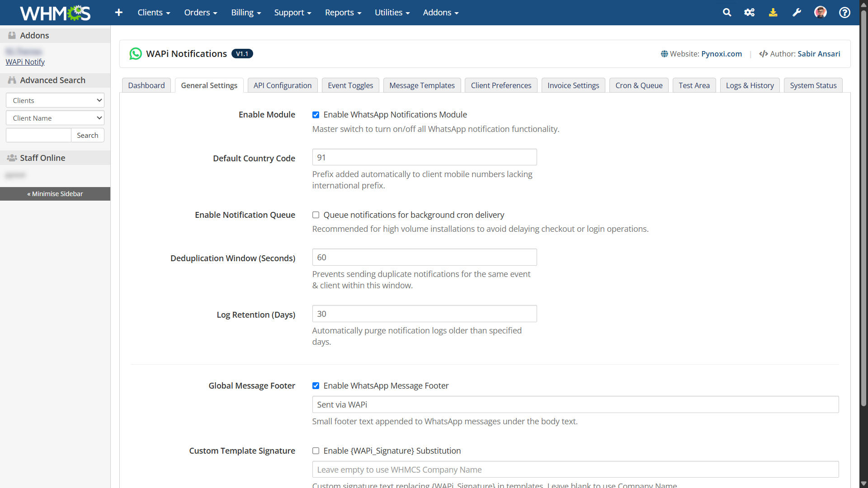Open the Logs & History tab
Viewport: 868px width, 488px height.
pyautogui.click(x=750, y=85)
